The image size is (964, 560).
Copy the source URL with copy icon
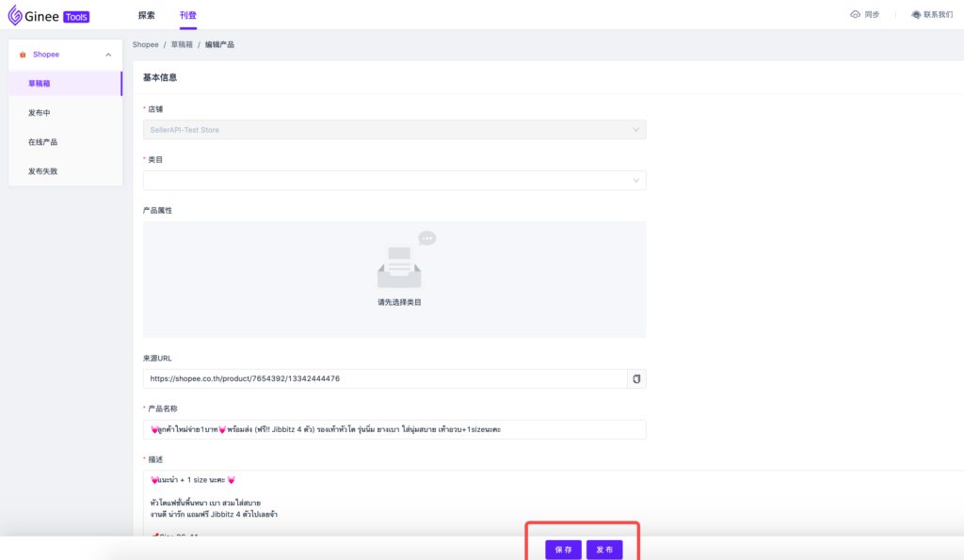point(636,378)
